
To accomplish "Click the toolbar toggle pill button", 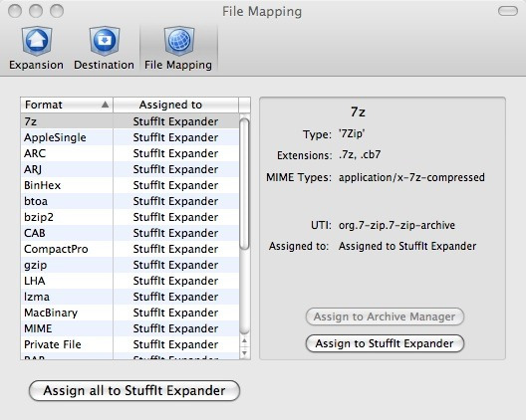I will [508, 11].
